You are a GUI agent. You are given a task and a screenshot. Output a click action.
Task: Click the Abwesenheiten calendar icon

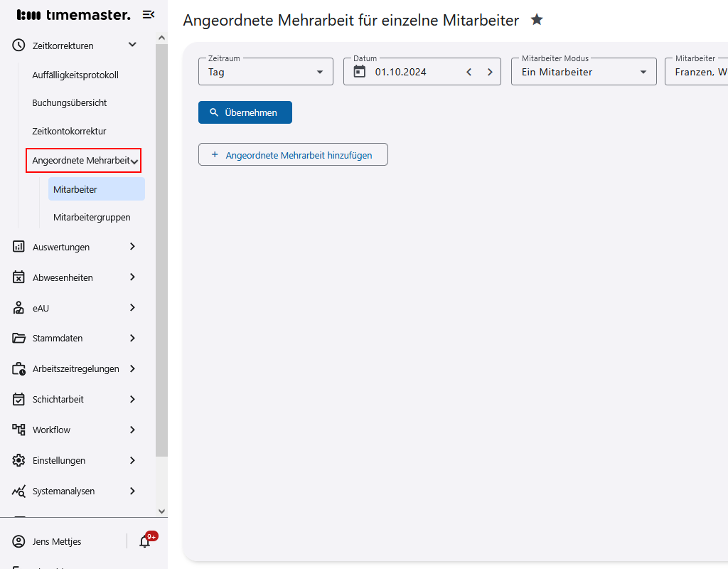(x=18, y=277)
